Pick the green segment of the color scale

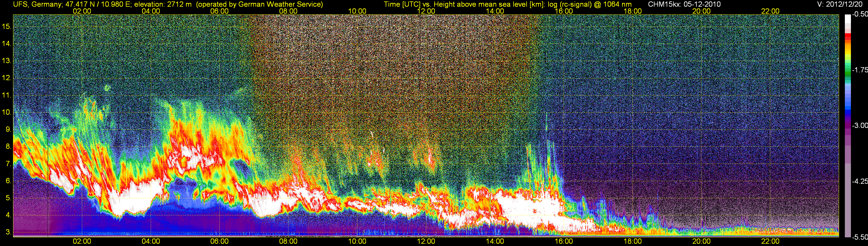coord(847,73)
